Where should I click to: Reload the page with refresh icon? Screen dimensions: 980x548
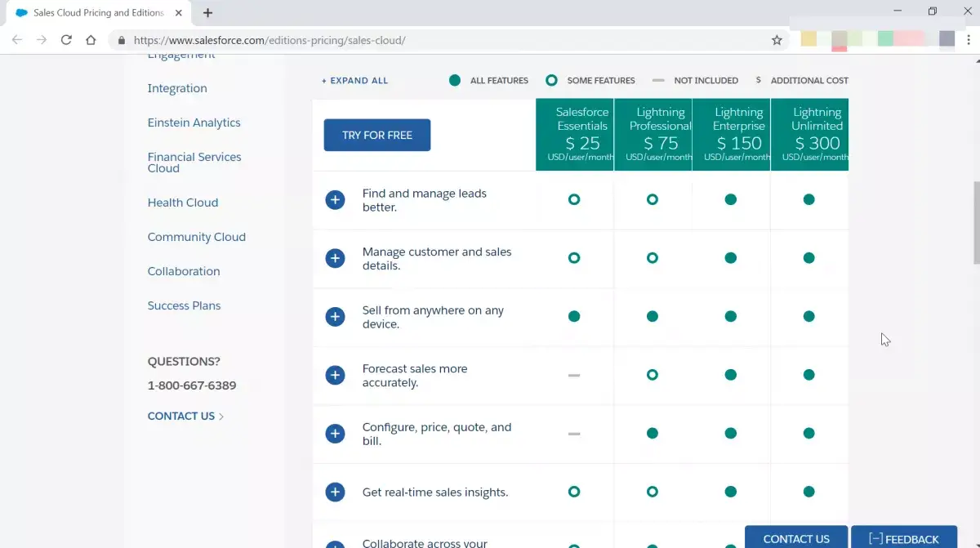tap(66, 39)
